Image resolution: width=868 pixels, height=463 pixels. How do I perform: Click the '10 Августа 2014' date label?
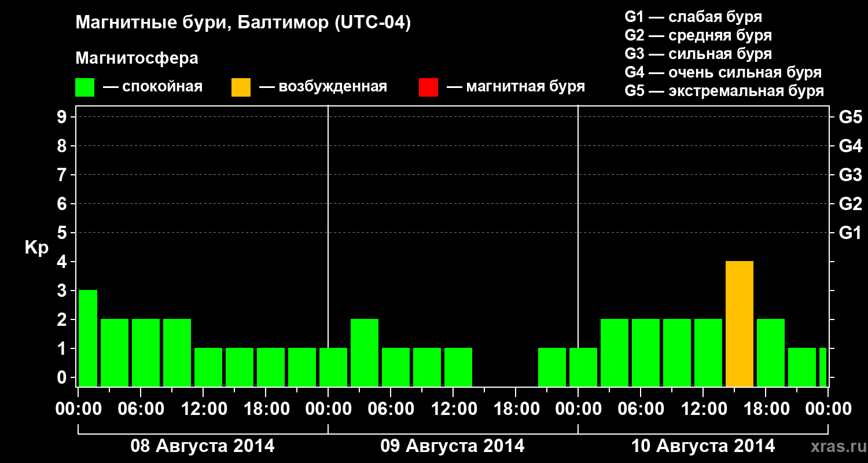pos(703,446)
